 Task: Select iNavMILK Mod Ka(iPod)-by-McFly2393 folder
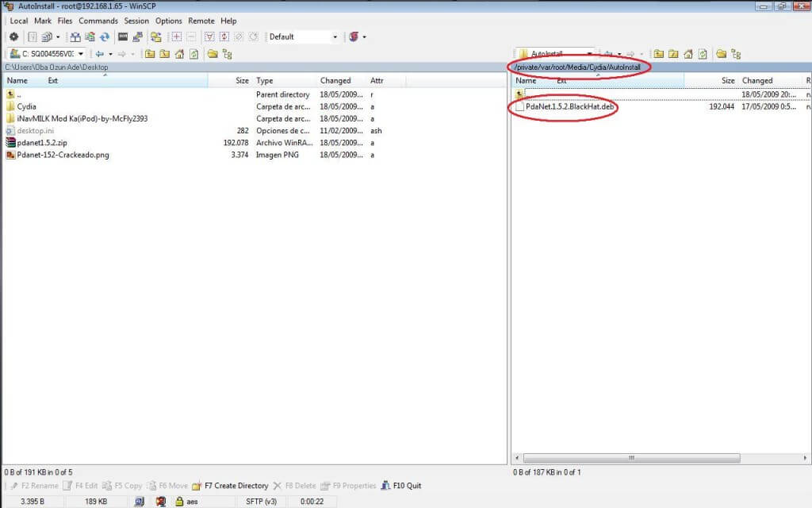tap(82, 119)
